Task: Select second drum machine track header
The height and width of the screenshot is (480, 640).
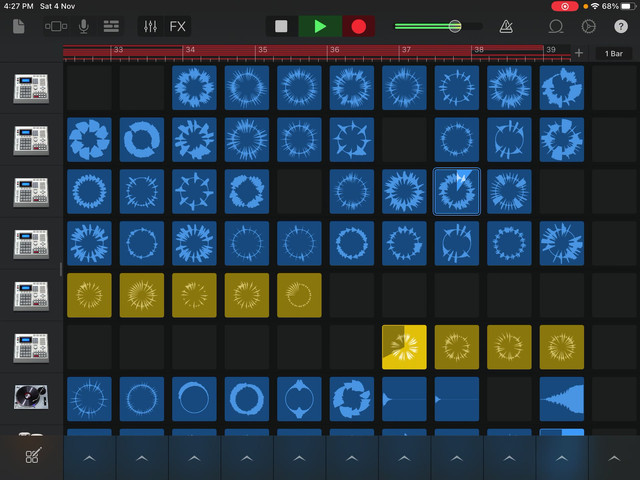Action: (31, 140)
